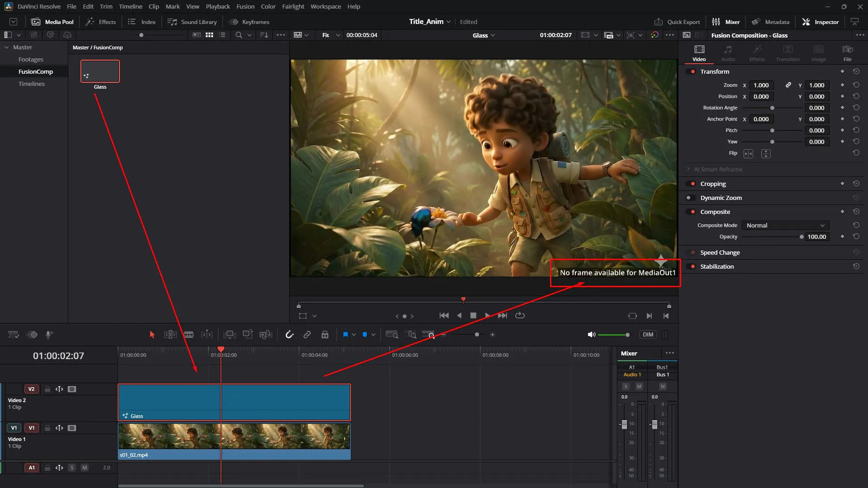This screenshot has height=488, width=868.
Task: Select Glass fusion comp thumbnail
Action: click(x=100, y=71)
